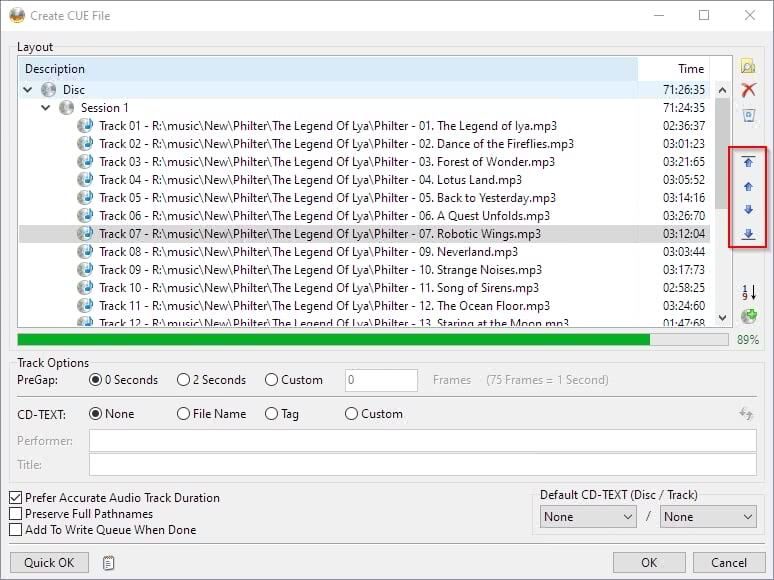Collapse the Session 1 tree node
The height and width of the screenshot is (580, 774).
click(x=45, y=108)
